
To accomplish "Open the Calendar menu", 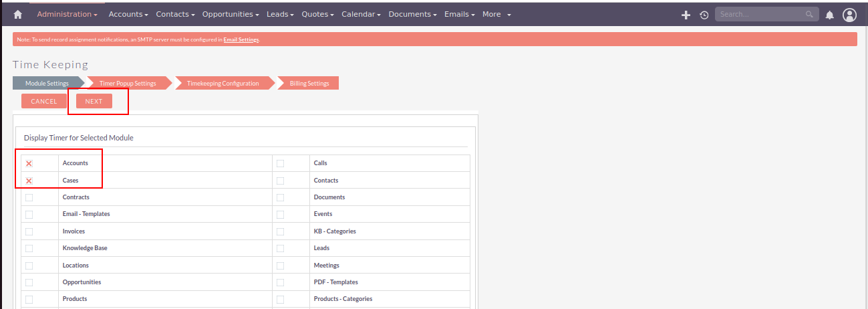I will (x=361, y=14).
